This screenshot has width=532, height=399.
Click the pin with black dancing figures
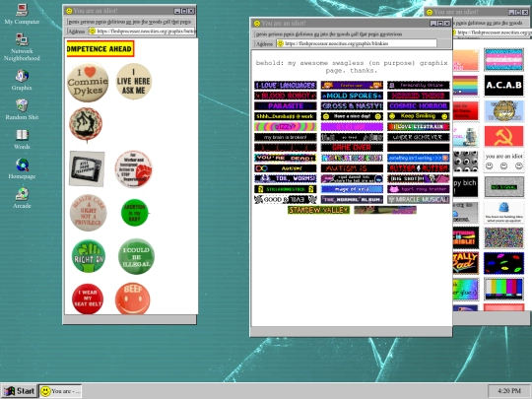click(x=86, y=124)
